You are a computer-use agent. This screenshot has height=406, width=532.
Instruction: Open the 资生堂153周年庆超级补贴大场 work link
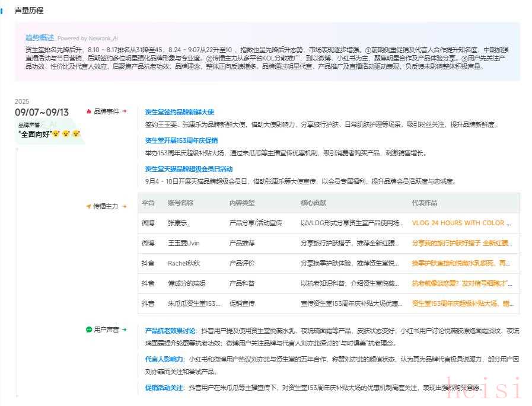coord(462,303)
